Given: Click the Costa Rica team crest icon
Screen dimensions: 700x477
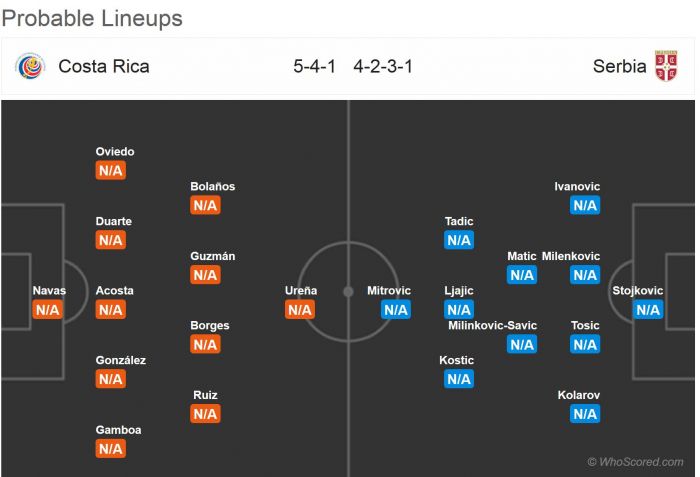Looking at the screenshot, I should 30,67.
